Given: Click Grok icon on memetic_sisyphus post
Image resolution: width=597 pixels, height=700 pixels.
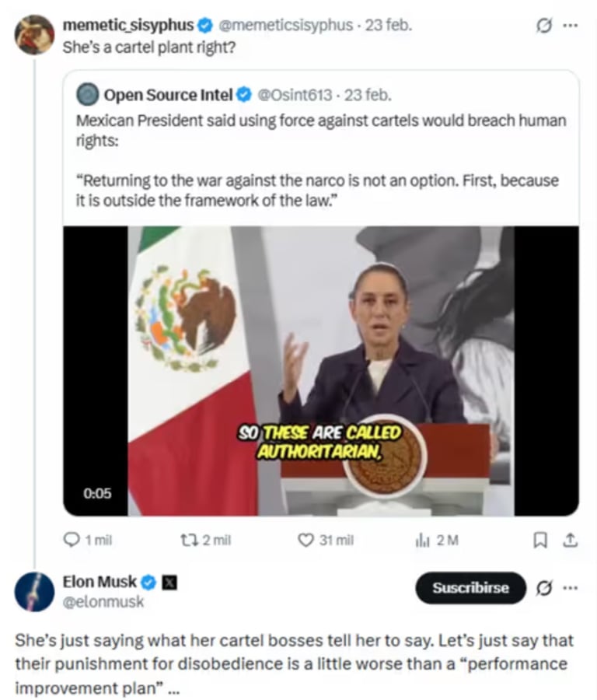Looking at the screenshot, I should tap(545, 26).
